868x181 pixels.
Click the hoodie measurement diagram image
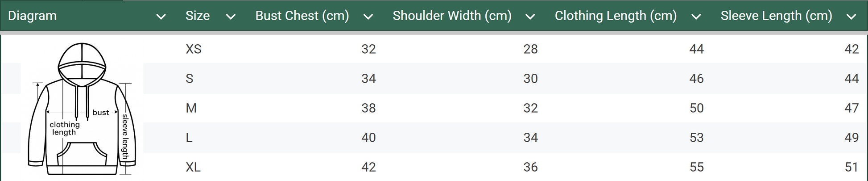click(x=82, y=109)
